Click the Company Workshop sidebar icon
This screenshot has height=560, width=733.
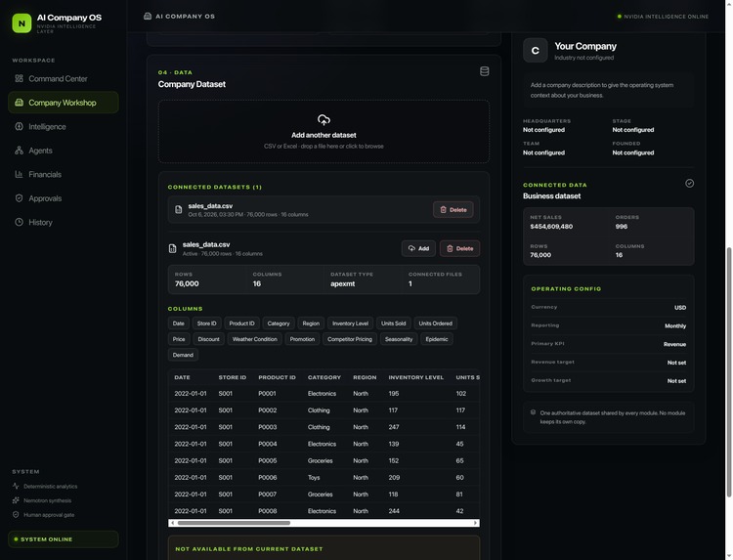tap(19, 103)
